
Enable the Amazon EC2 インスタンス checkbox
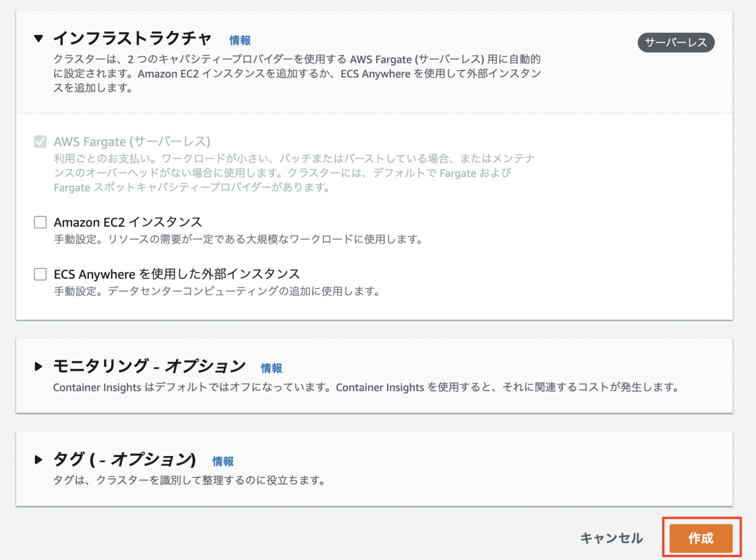40,222
